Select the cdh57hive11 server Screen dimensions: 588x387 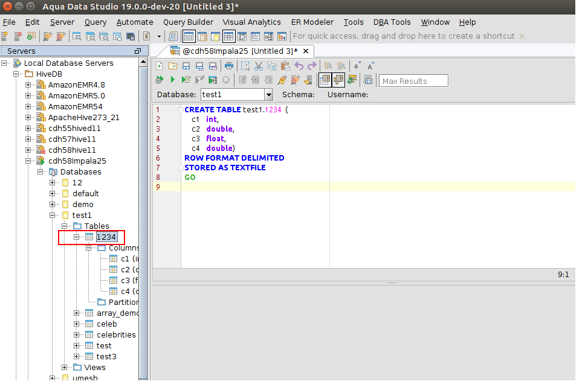tap(72, 139)
